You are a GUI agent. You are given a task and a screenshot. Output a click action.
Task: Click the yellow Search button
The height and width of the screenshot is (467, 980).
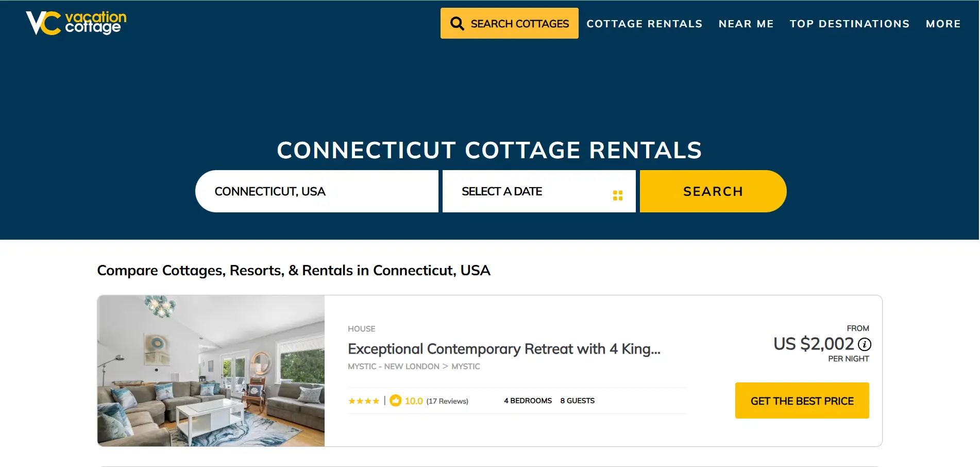713,191
